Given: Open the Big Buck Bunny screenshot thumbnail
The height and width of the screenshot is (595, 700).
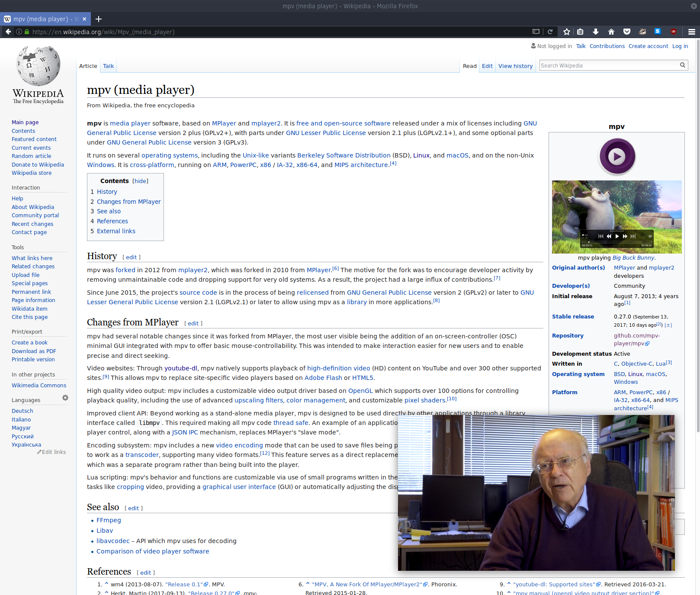Looking at the screenshot, I should [617, 217].
